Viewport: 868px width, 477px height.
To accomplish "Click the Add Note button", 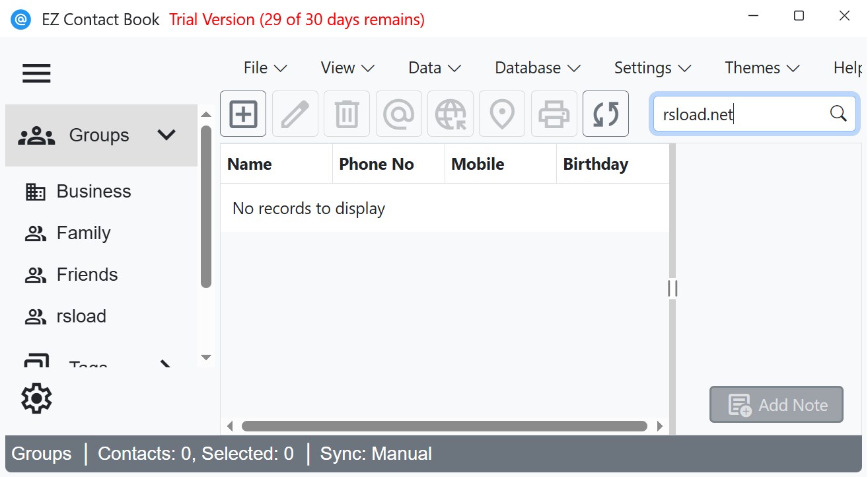I will [x=777, y=404].
